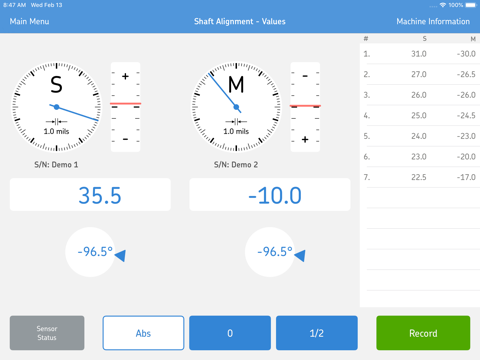Select the M reading value -10.0
The width and height of the screenshot is (480, 360).
click(270, 195)
